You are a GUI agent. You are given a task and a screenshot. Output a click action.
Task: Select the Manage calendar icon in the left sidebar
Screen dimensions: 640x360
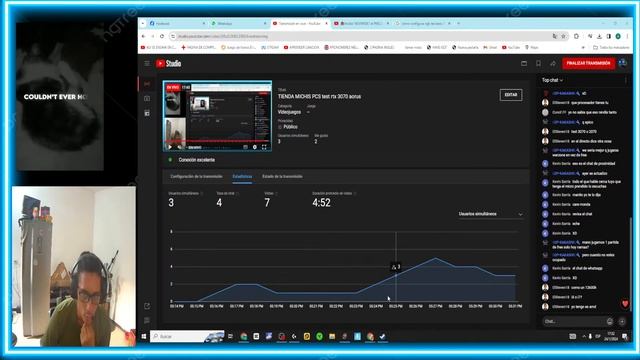147,113
